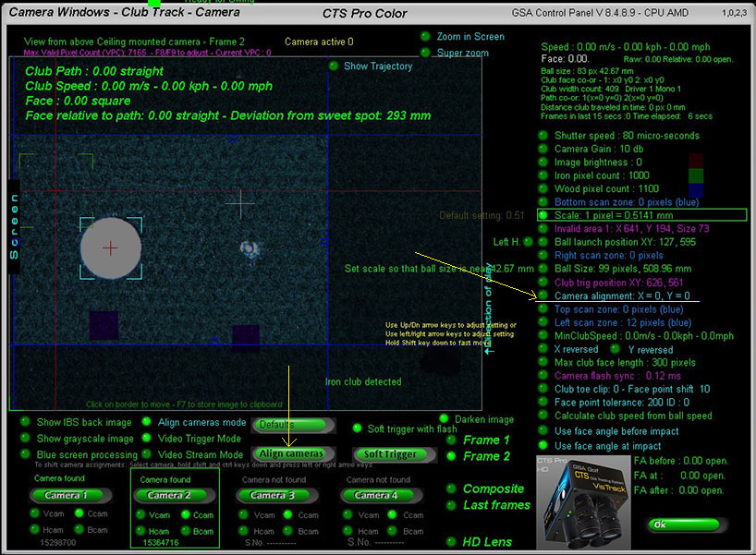Click the blue color swatch
756x555 pixels.
(x=696, y=190)
